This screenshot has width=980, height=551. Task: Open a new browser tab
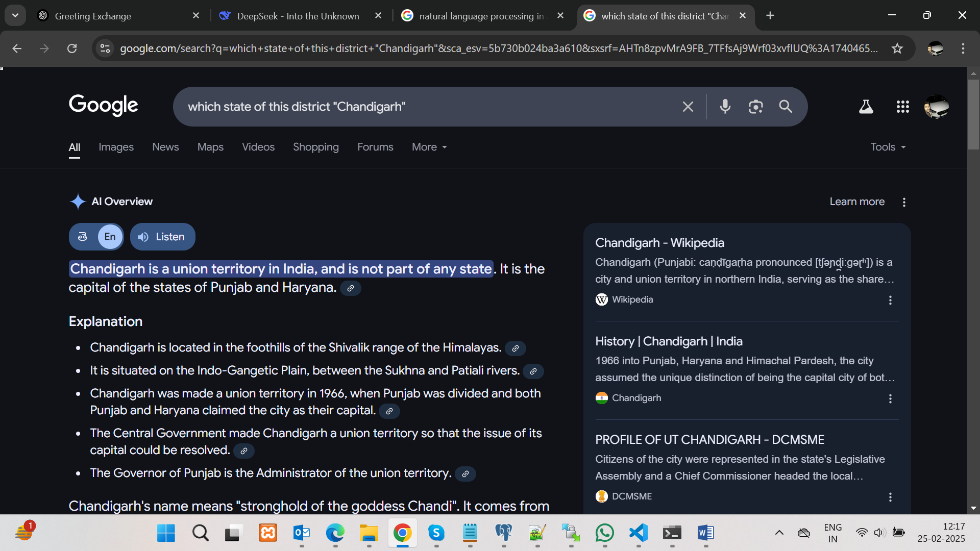[770, 16]
